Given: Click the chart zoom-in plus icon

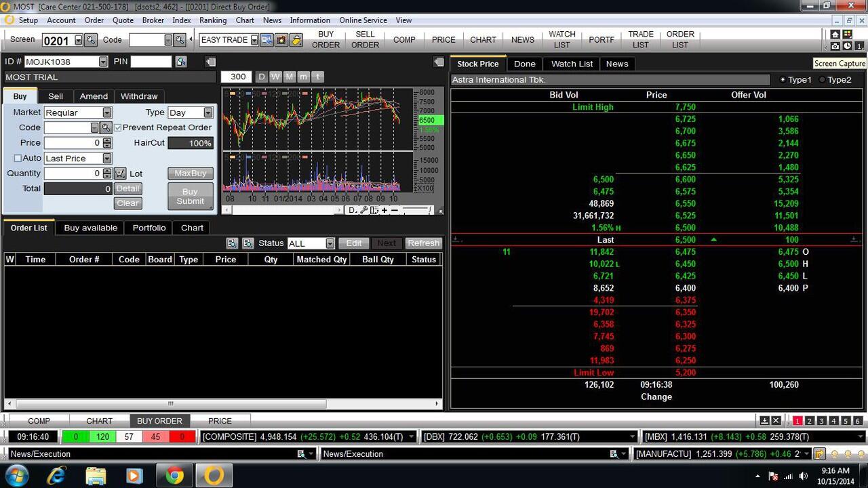Looking at the screenshot, I should click(x=384, y=210).
